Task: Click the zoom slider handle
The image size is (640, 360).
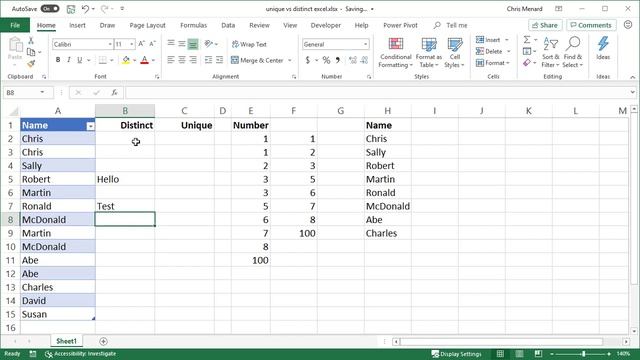Action: click(584, 354)
